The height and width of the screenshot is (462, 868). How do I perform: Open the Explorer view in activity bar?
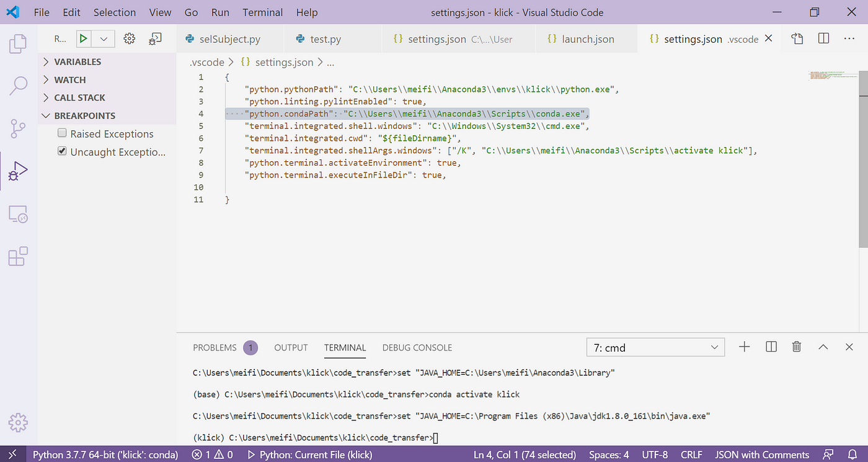[x=18, y=43]
